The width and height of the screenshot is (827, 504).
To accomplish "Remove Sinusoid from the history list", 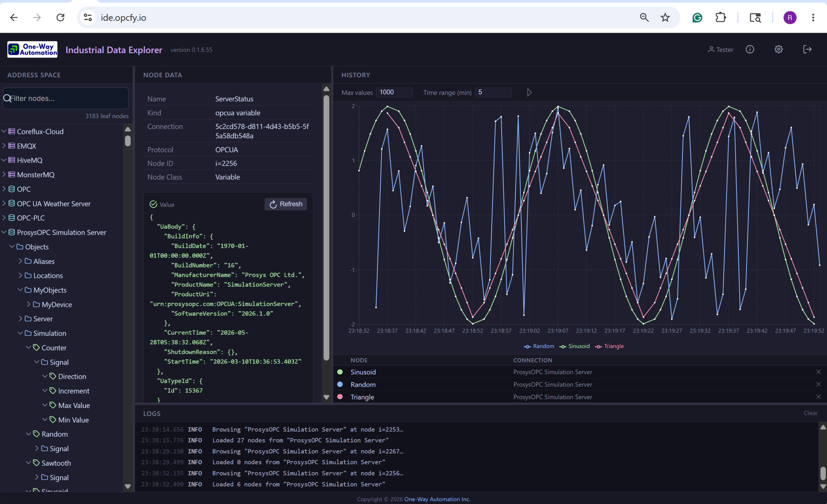I will [819, 372].
